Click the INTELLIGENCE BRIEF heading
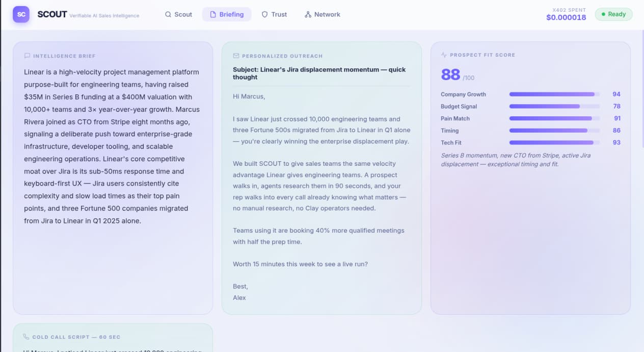Screen dimensions: 644x352 click(64, 56)
